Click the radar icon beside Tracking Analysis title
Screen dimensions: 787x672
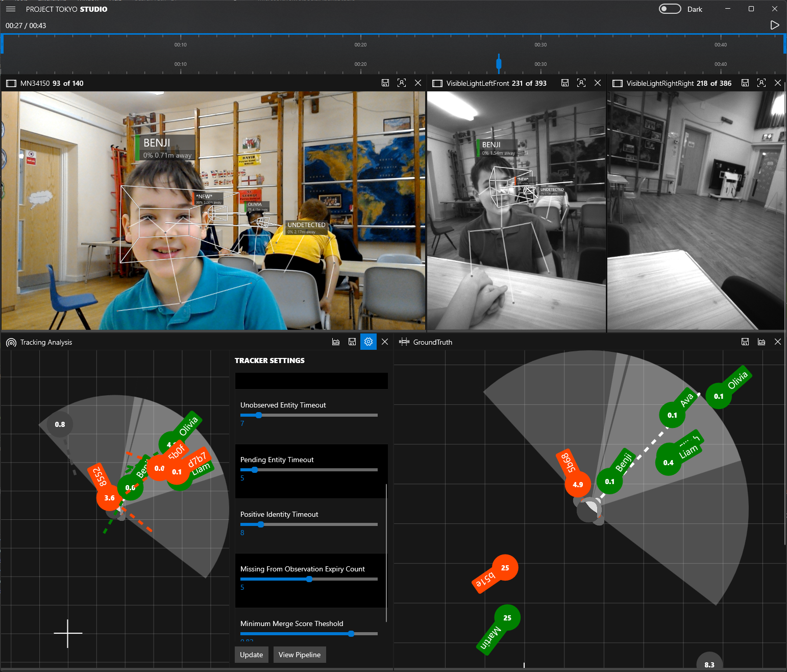tap(11, 342)
